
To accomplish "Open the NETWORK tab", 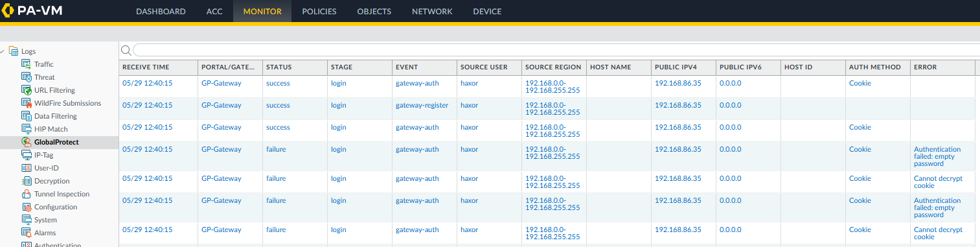I will [x=432, y=12].
